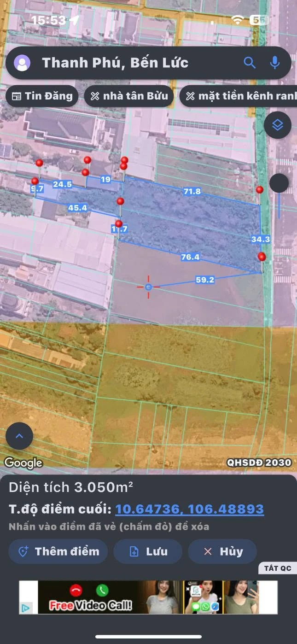297x644 pixels.
Task: Open the map layers button
Action: click(278, 125)
